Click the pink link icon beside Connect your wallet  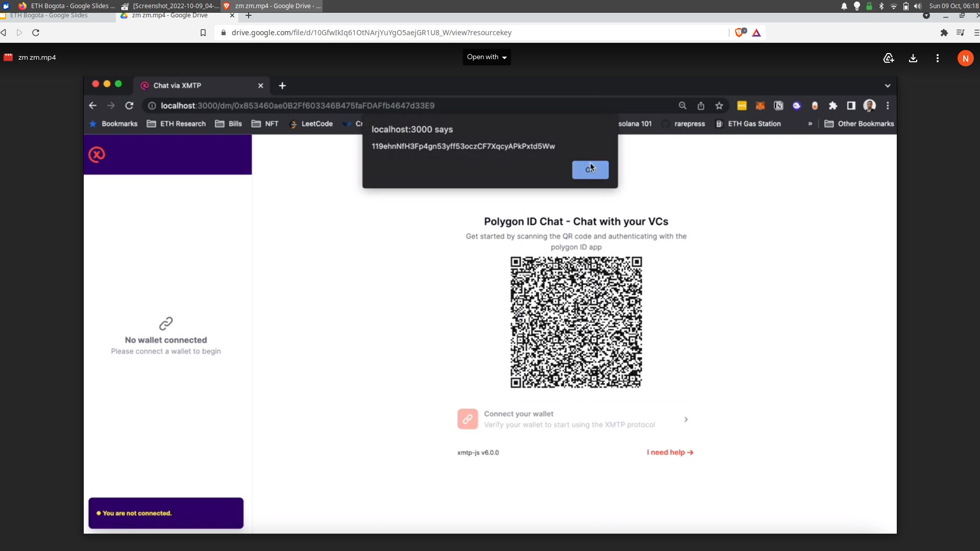pos(468,419)
